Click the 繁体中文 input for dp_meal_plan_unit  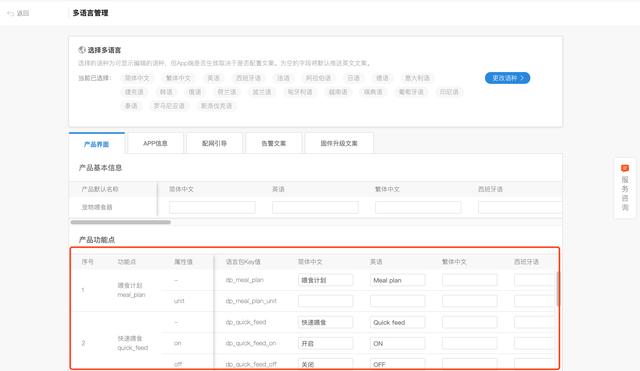click(x=469, y=301)
